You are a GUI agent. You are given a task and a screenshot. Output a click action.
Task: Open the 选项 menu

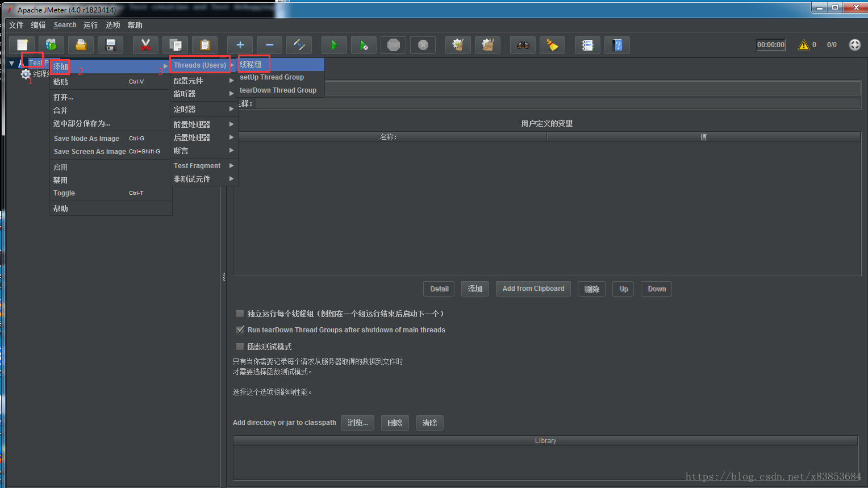112,25
